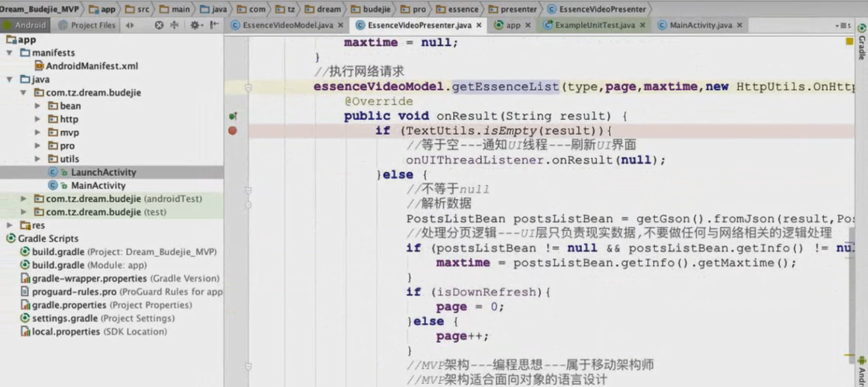
Task: Open build.gradle (Project: Dream_Budejie_MVP)
Action: click(x=119, y=251)
